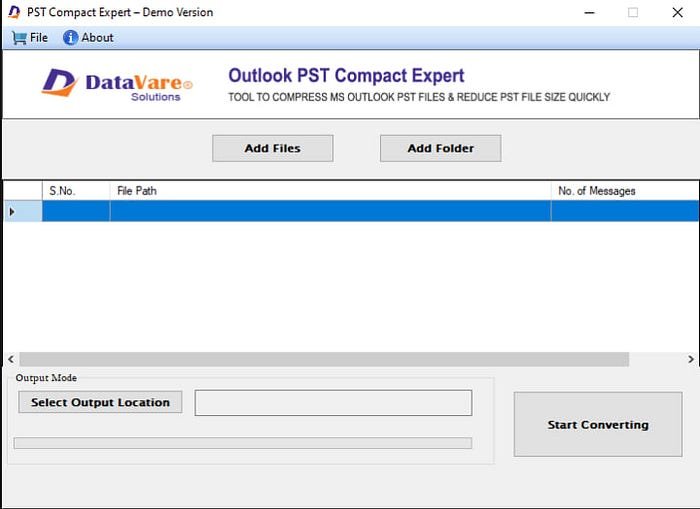Click the S.No. column header

[x=76, y=191]
